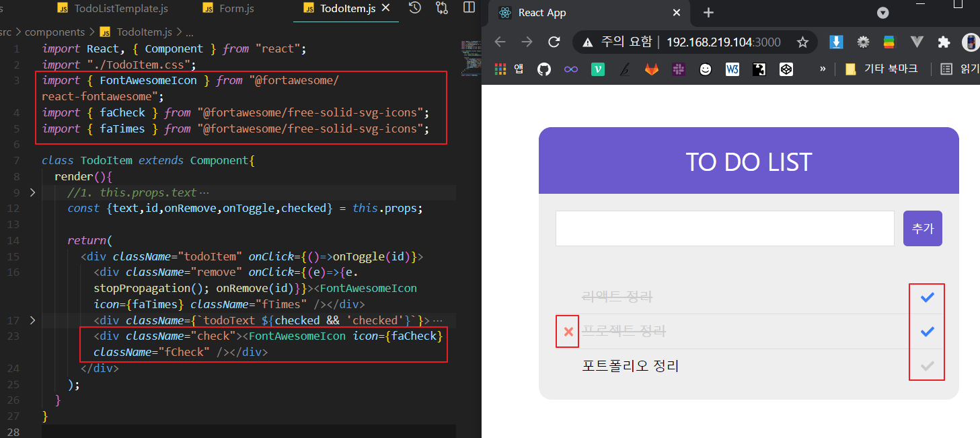The image size is (980, 438).
Task: Click the 추가 add button
Action: click(923, 229)
